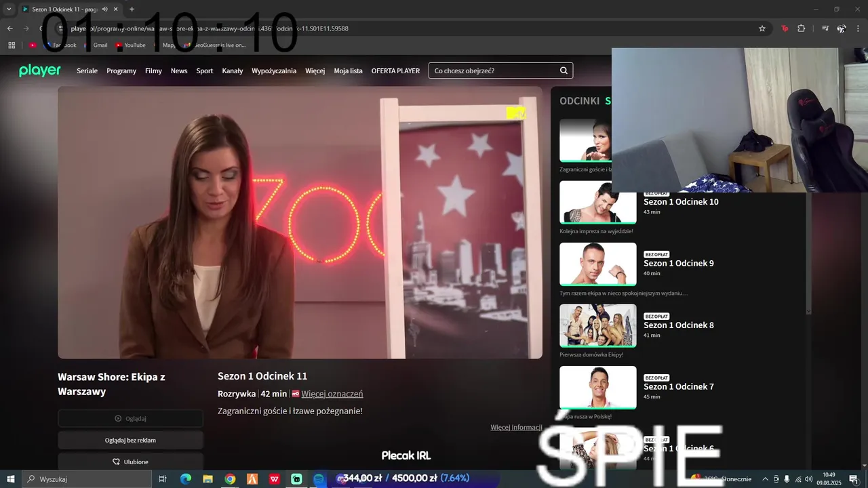Show hidden system tray icons arrow
Viewport: 868px width, 488px height.
(x=766, y=479)
